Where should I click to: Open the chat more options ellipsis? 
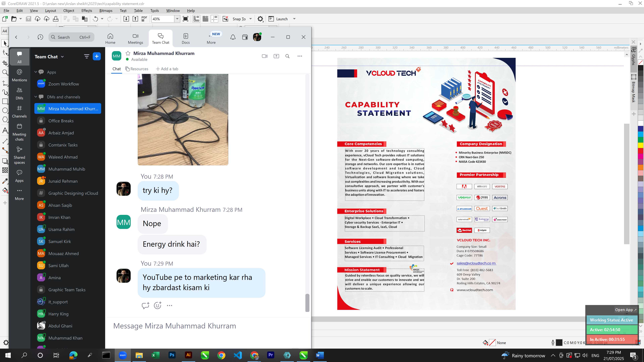[x=300, y=56]
